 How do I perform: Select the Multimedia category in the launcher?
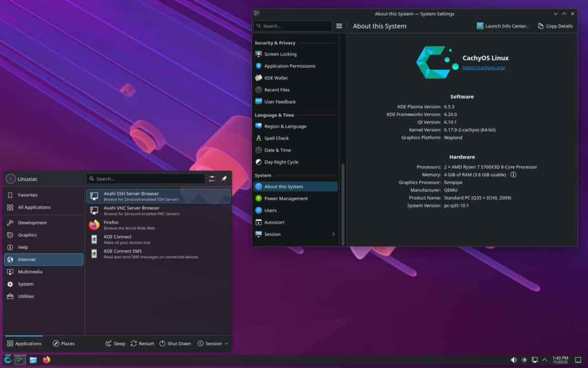[31, 271]
